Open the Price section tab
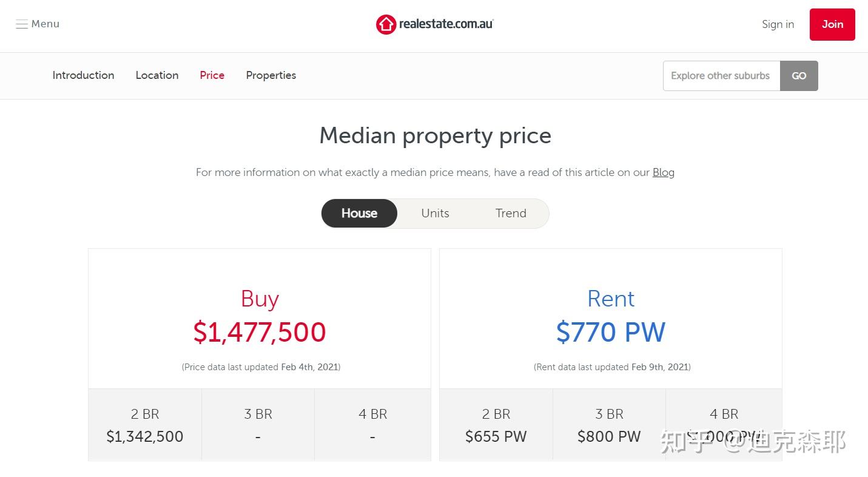 (x=212, y=75)
